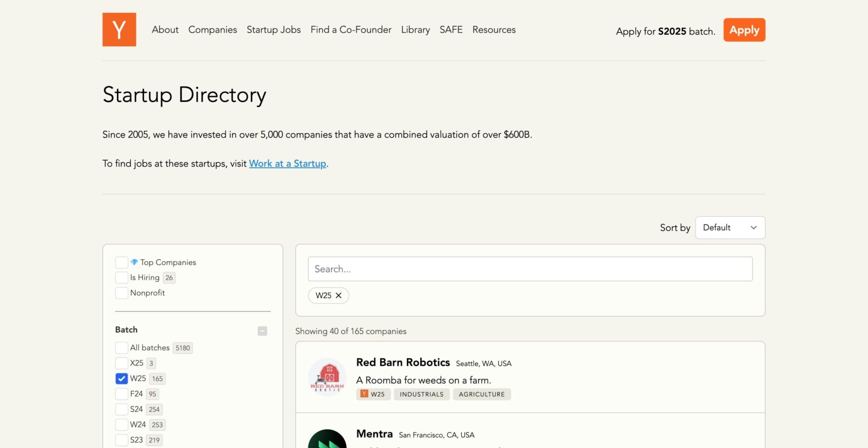This screenshot has width=868, height=448.
Task: Toggle the Nonprofit checkbox
Action: click(x=122, y=293)
